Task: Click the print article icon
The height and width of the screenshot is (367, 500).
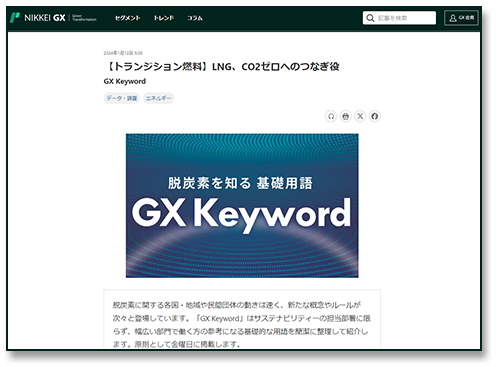Action: click(x=345, y=116)
